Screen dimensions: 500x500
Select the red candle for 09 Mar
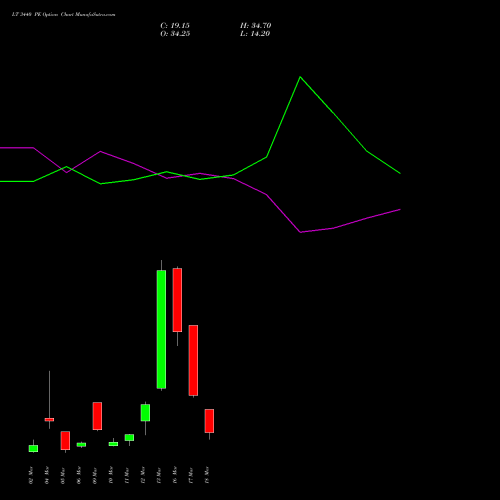tap(97, 416)
